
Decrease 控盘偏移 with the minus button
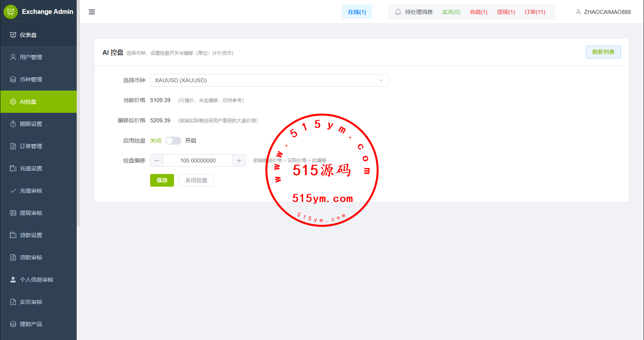[x=157, y=160]
